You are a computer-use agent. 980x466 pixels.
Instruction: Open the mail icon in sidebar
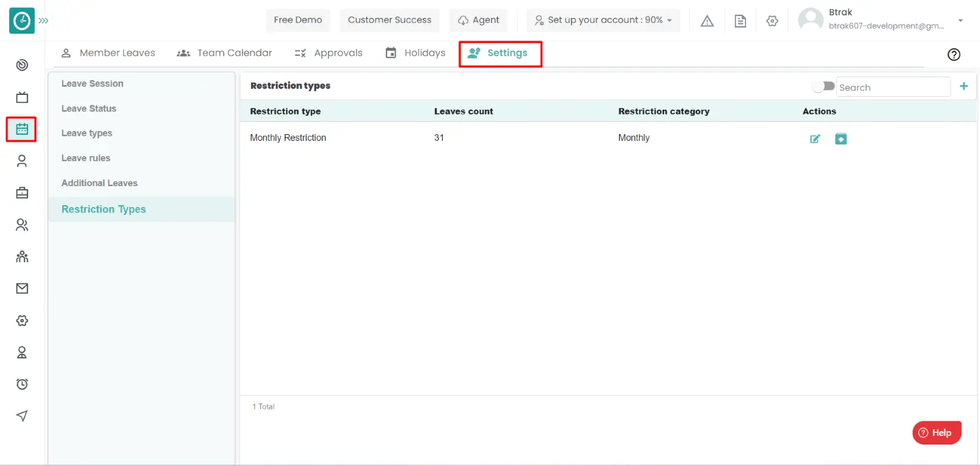22,288
